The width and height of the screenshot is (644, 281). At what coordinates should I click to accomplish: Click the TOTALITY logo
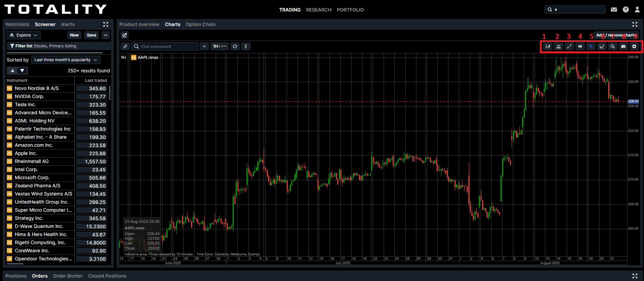tap(55, 9)
